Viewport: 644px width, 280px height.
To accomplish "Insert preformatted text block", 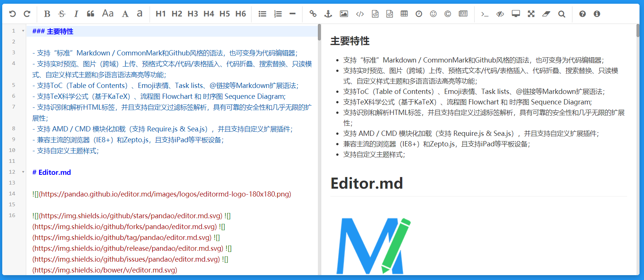I will pyautogui.click(x=375, y=14).
